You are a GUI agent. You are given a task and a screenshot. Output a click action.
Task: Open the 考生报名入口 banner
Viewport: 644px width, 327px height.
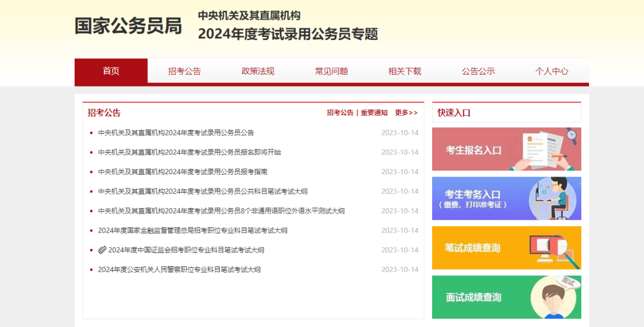[506, 149]
